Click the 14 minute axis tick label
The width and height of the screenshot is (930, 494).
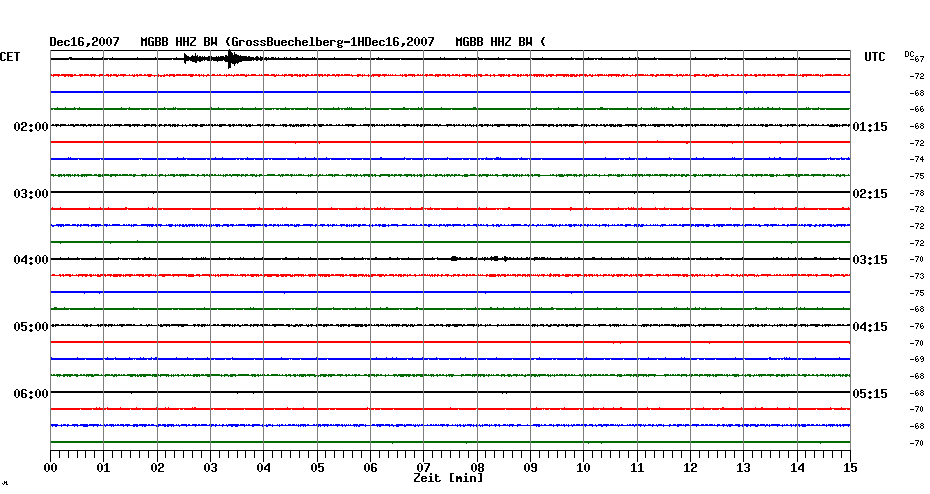[797, 468]
